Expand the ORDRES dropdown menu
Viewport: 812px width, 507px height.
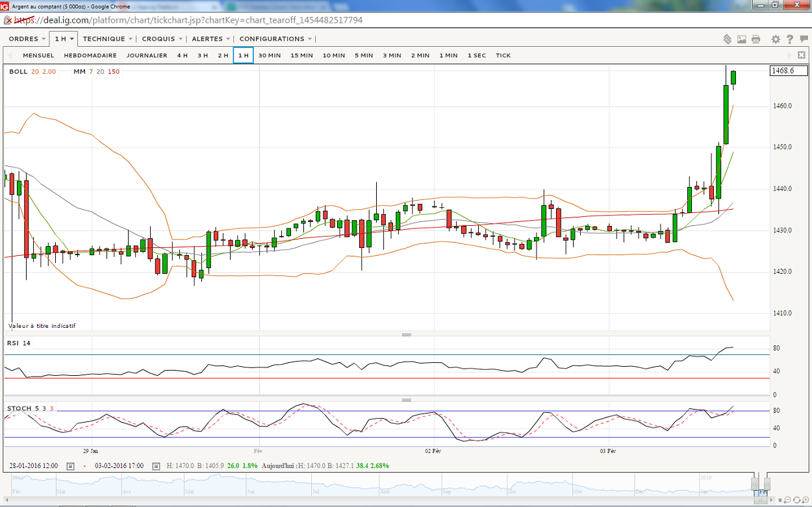coord(27,39)
